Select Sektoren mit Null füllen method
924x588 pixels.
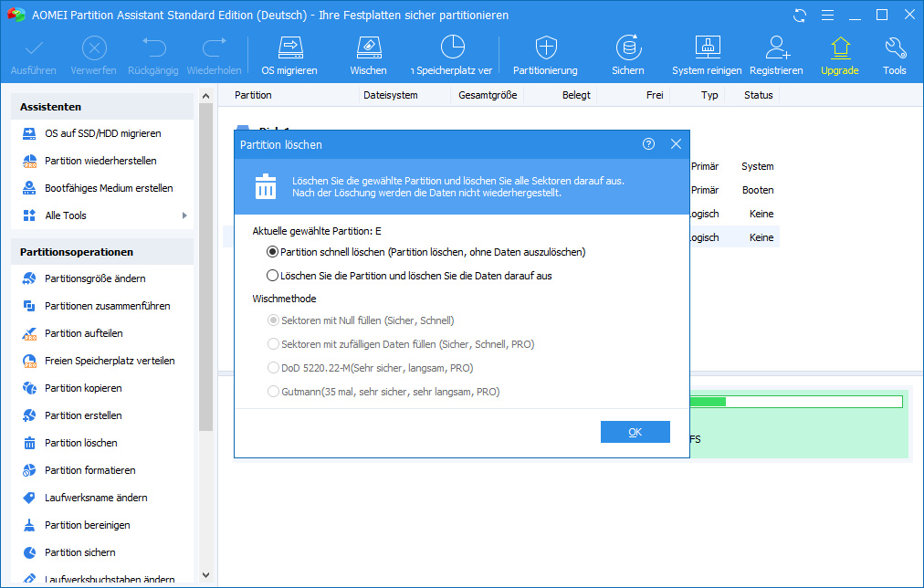pos(273,320)
